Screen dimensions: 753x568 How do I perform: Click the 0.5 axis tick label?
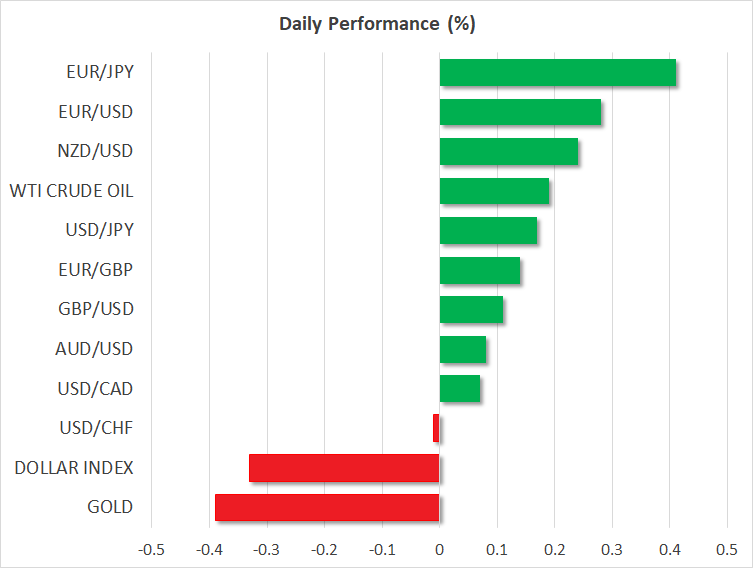point(727,549)
